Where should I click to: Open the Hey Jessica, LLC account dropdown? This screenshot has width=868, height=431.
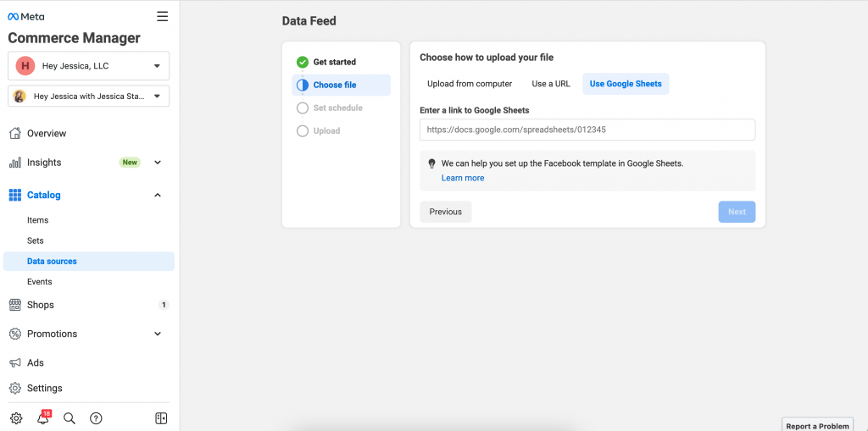tap(88, 66)
